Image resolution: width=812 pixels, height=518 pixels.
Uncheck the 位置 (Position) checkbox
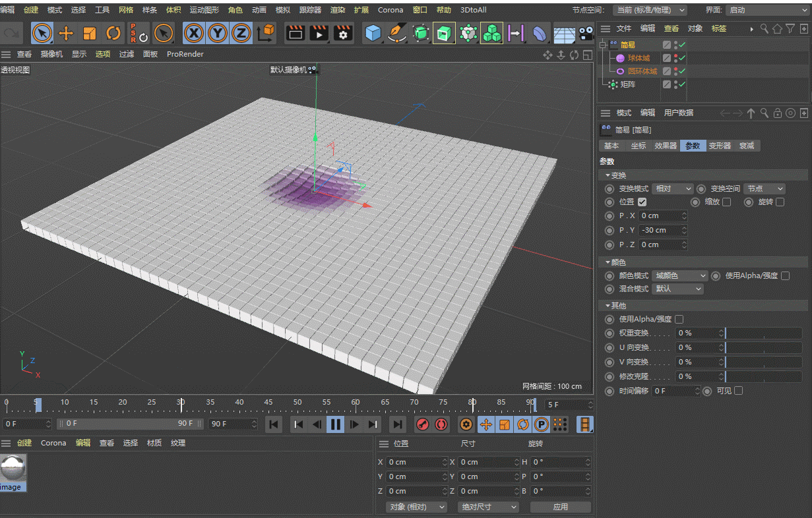pos(642,202)
